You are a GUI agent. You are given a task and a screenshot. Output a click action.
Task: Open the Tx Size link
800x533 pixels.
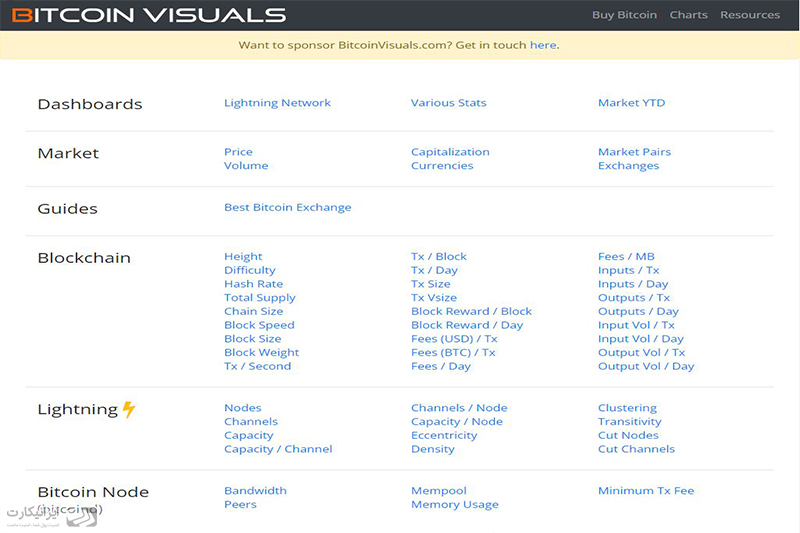tap(431, 284)
